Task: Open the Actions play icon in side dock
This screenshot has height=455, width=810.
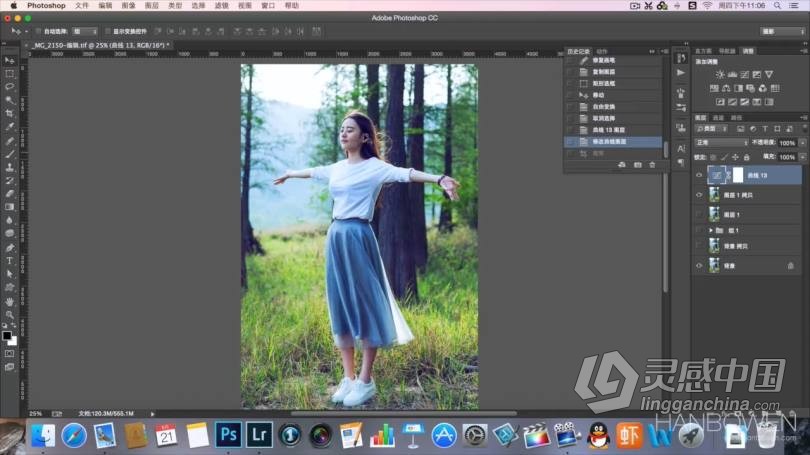Action: coord(681,73)
